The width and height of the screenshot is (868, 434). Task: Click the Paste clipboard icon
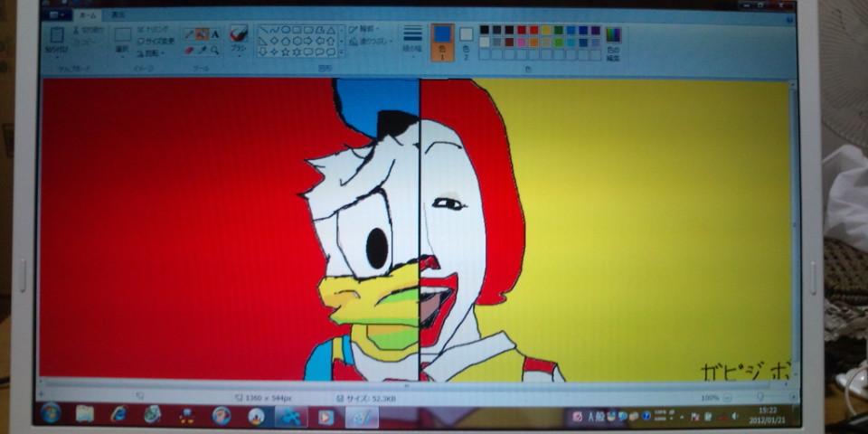[x=56, y=35]
